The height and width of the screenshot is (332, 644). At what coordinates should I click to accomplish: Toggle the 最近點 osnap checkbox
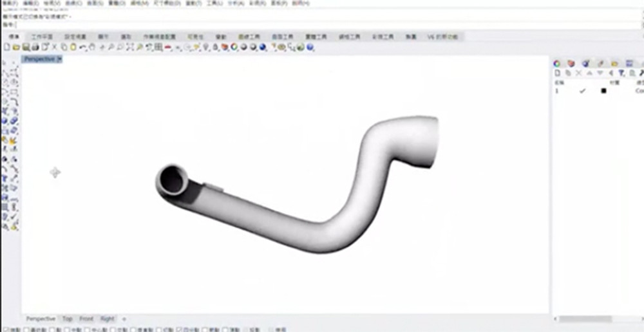click(x=26, y=329)
